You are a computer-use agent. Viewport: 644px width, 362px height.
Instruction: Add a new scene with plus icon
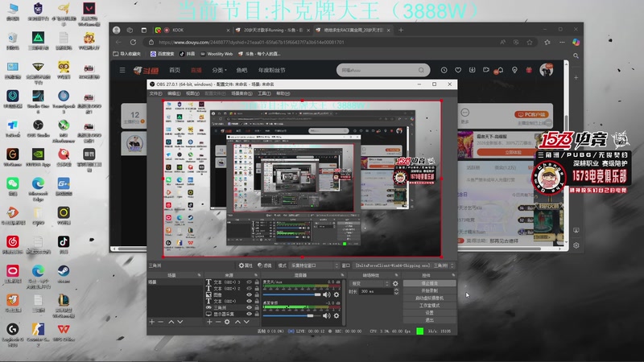point(152,322)
